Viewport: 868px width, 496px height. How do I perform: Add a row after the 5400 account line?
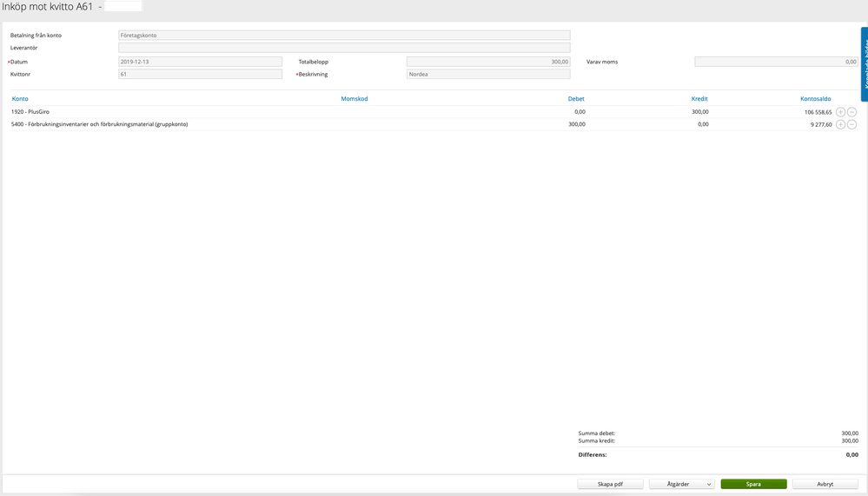(x=840, y=124)
